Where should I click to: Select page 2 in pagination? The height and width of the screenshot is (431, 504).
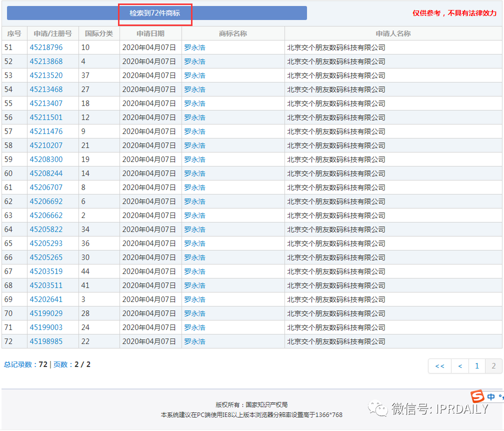493,366
